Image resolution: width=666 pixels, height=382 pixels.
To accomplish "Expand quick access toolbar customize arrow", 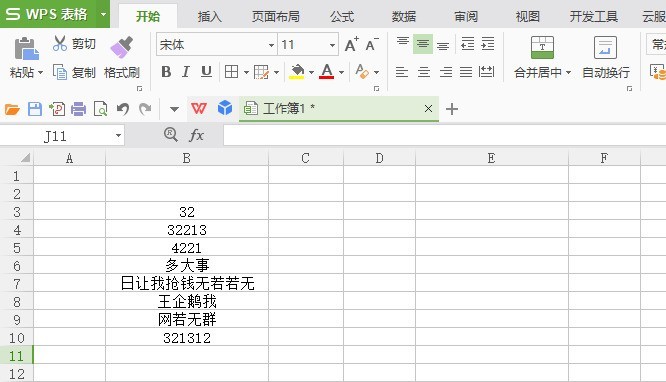I will (x=174, y=109).
